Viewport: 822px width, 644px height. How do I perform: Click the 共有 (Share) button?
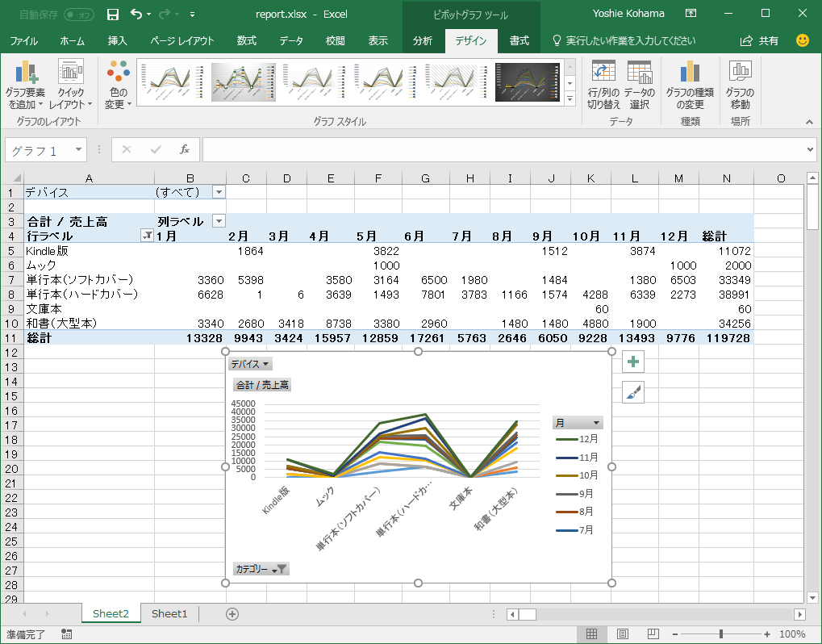click(x=759, y=41)
